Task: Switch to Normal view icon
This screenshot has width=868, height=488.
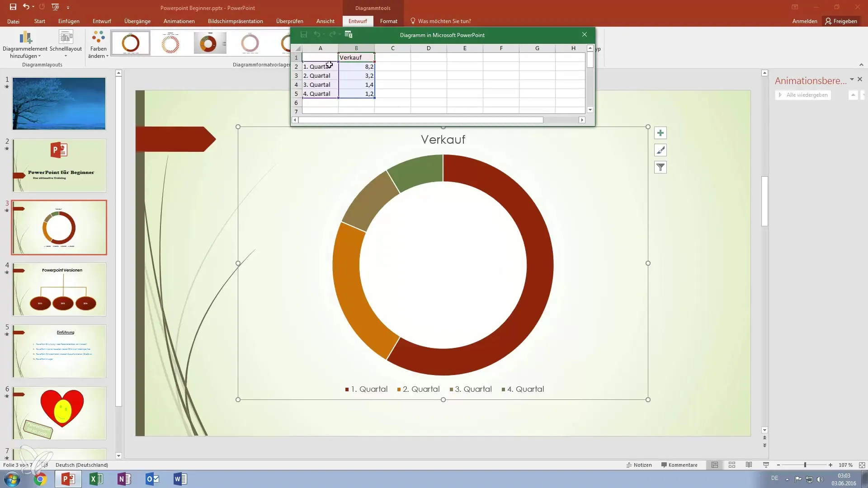Action: 715,465
